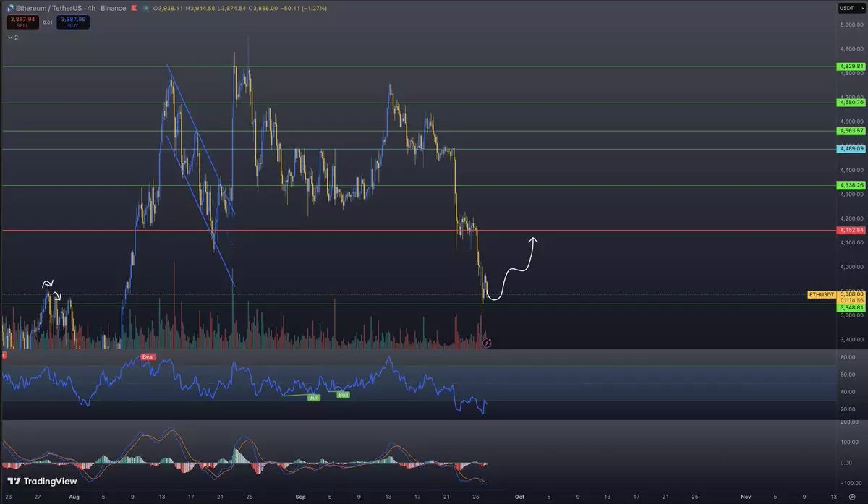Click the first green Bull divergence label
868x504 pixels.
314,398
